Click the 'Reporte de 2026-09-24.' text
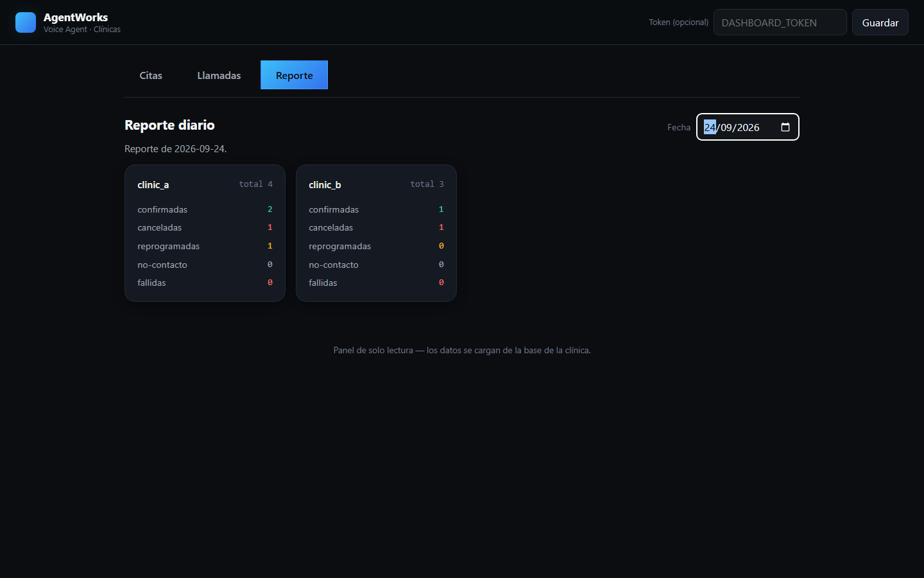Image resolution: width=924 pixels, height=578 pixels. point(176,149)
